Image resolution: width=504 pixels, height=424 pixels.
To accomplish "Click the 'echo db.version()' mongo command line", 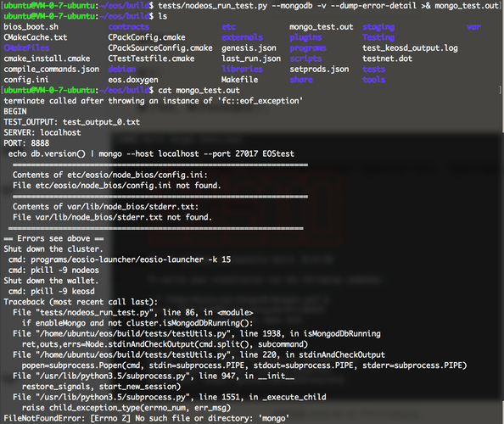I will click(151, 153).
